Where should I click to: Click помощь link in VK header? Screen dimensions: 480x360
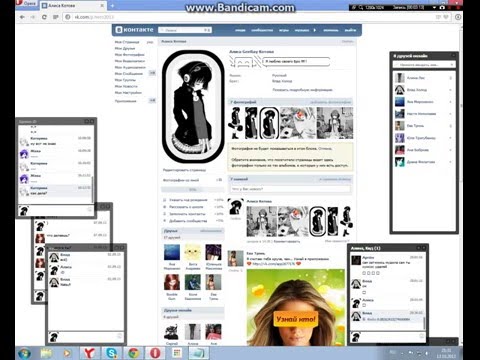point(331,30)
